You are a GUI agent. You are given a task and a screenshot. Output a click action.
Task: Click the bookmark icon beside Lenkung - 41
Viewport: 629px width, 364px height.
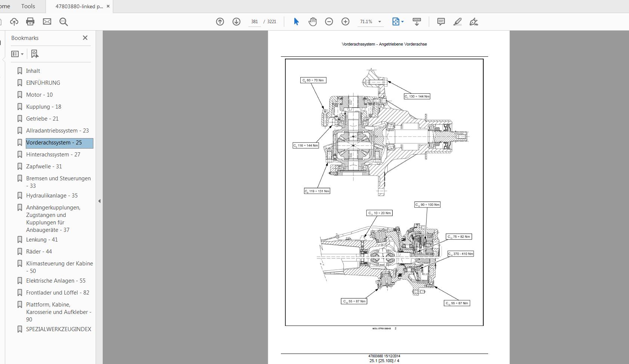20,240
